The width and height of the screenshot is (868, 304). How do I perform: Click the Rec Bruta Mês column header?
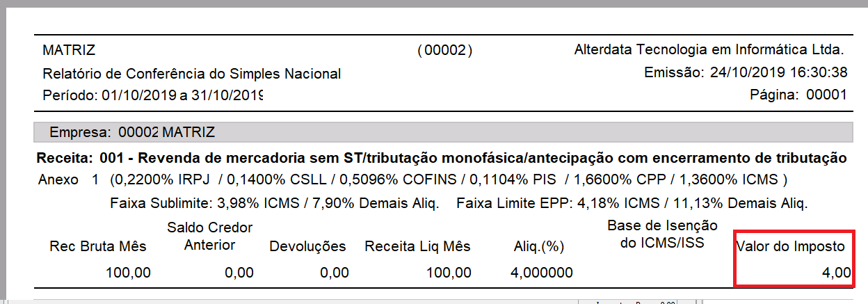click(x=99, y=246)
